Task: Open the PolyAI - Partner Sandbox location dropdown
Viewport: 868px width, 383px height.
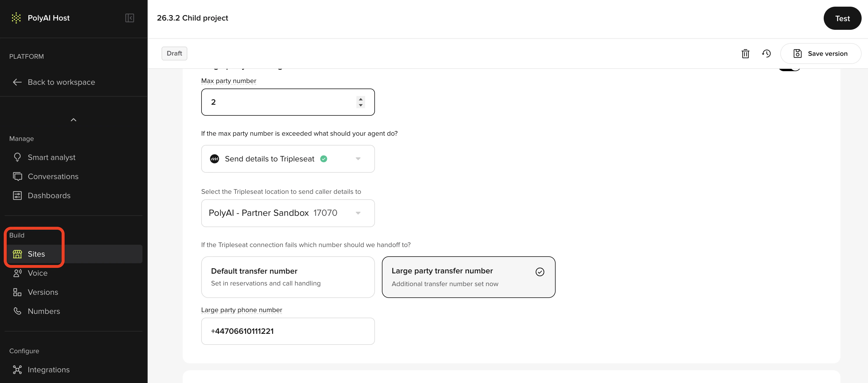Action: pyautogui.click(x=288, y=213)
